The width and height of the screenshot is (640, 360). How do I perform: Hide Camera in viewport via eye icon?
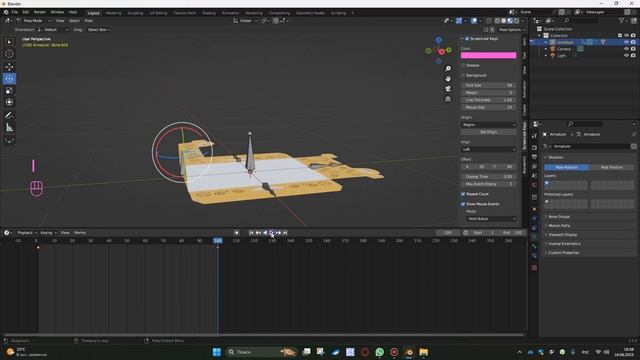(x=627, y=49)
